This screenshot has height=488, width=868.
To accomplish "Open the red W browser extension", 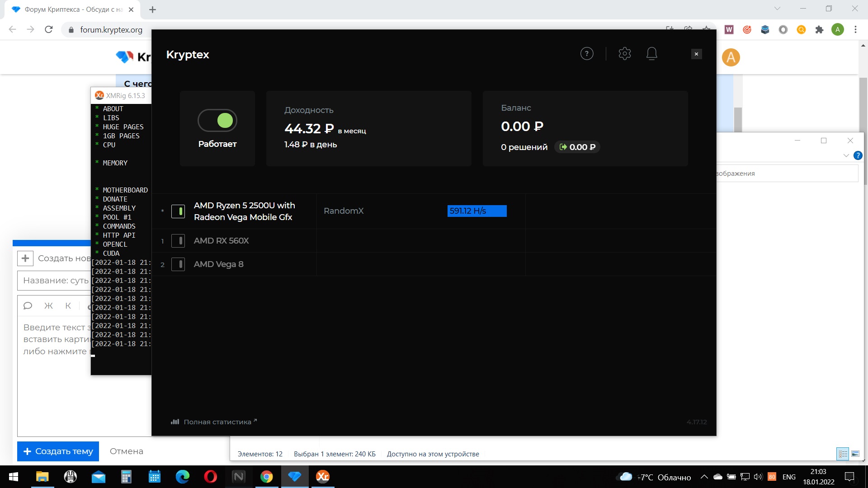I will [x=729, y=29].
